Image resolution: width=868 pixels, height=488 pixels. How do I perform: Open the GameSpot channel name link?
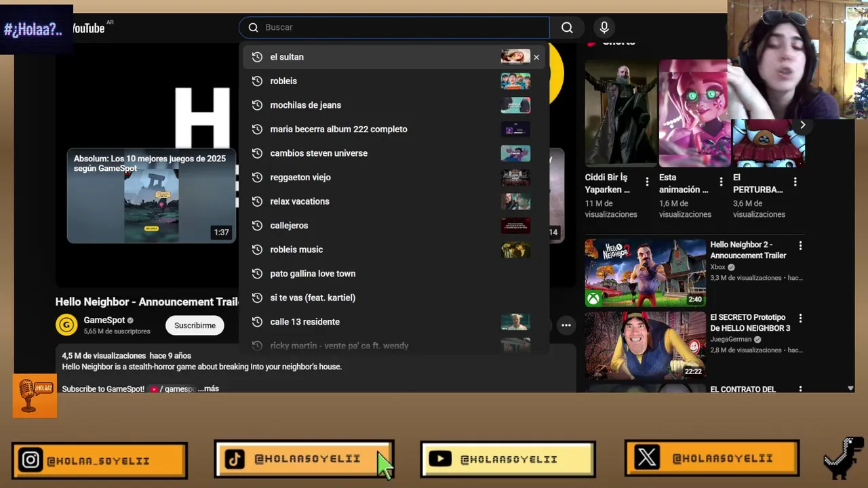104,320
